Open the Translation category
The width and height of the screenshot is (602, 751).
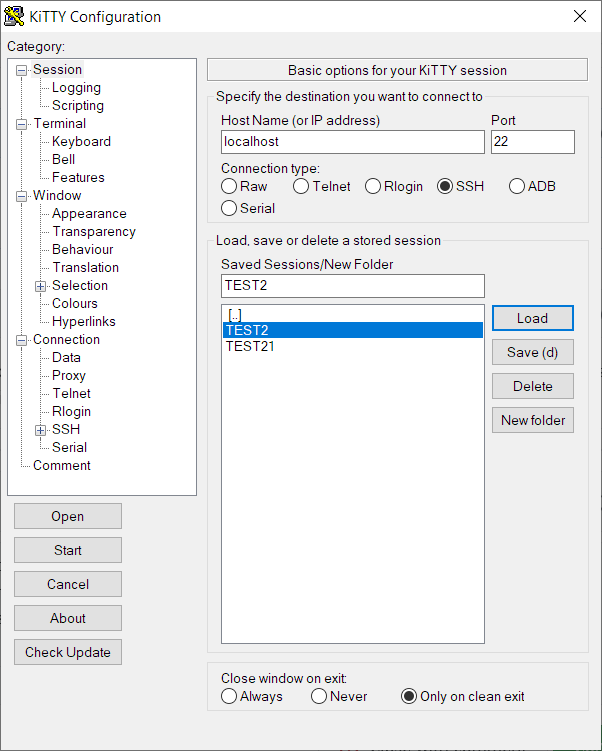85,267
